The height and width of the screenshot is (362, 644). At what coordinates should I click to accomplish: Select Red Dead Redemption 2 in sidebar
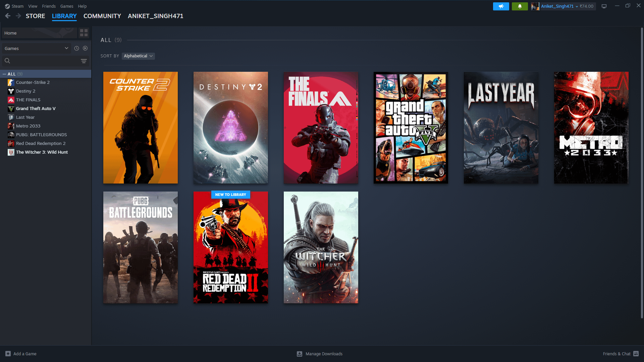point(41,143)
